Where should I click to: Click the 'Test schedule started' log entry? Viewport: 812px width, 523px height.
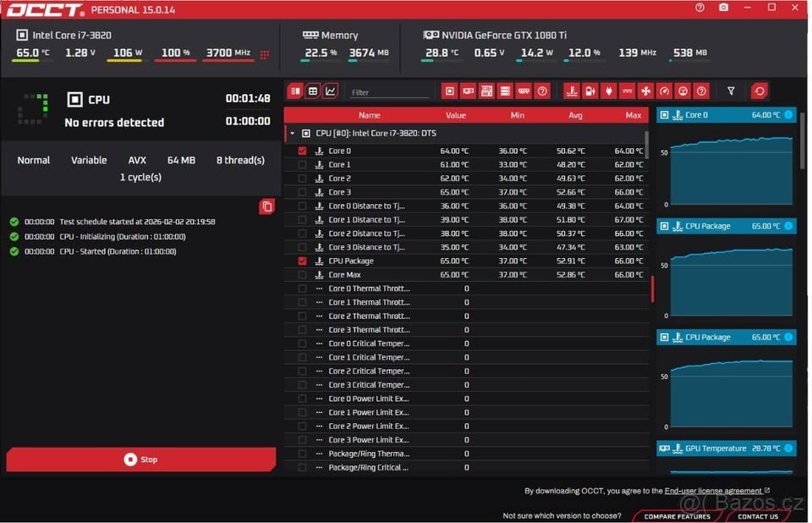click(x=137, y=222)
